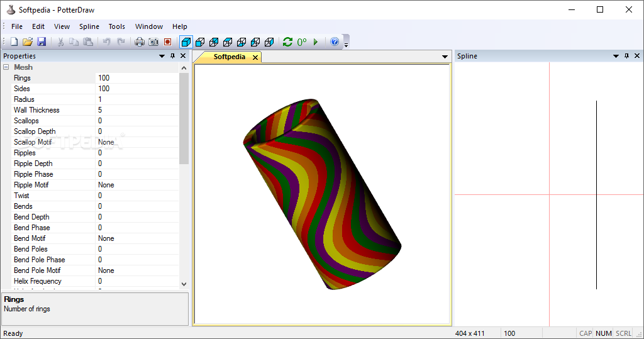Viewport: 644px width, 339px height.
Task: Click the Wall Thickness value field showing 5
Action: coord(137,110)
